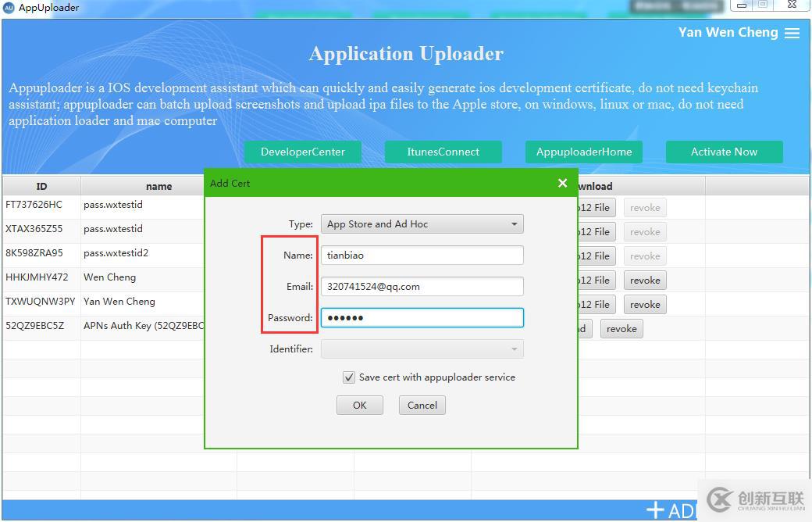Select row ID HHKJMHY472

[37, 277]
